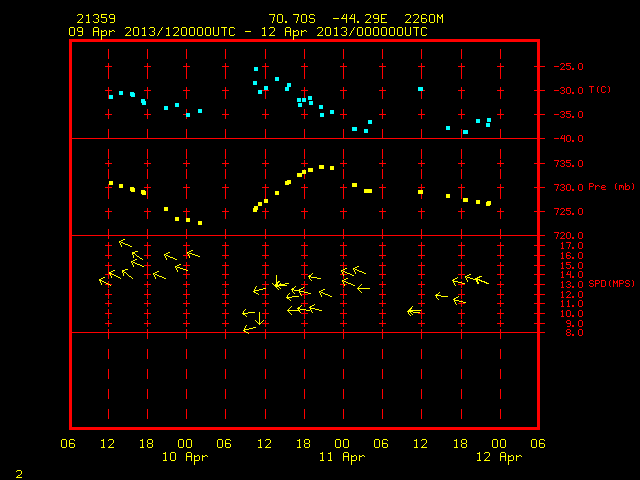Click the isolated yellow pressure point at 12Z 11 Apr
640x480 pixels.
pyautogui.click(x=420, y=192)
